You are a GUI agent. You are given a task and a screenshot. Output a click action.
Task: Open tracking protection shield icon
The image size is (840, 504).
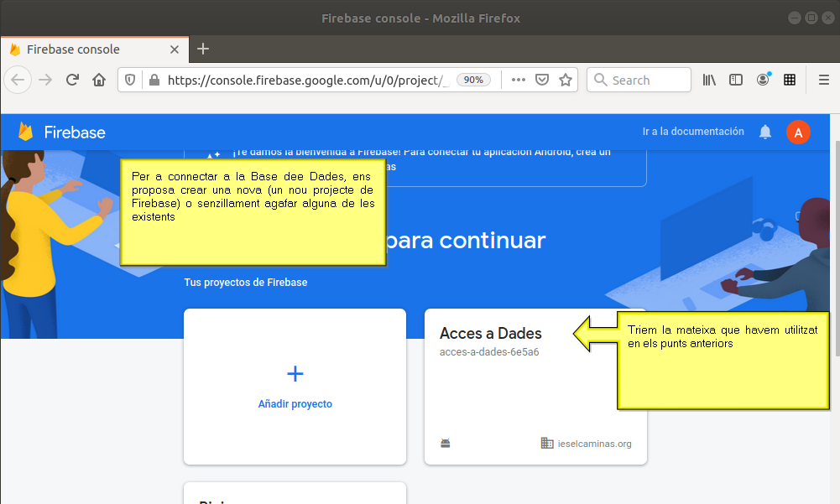pos(129,81)
